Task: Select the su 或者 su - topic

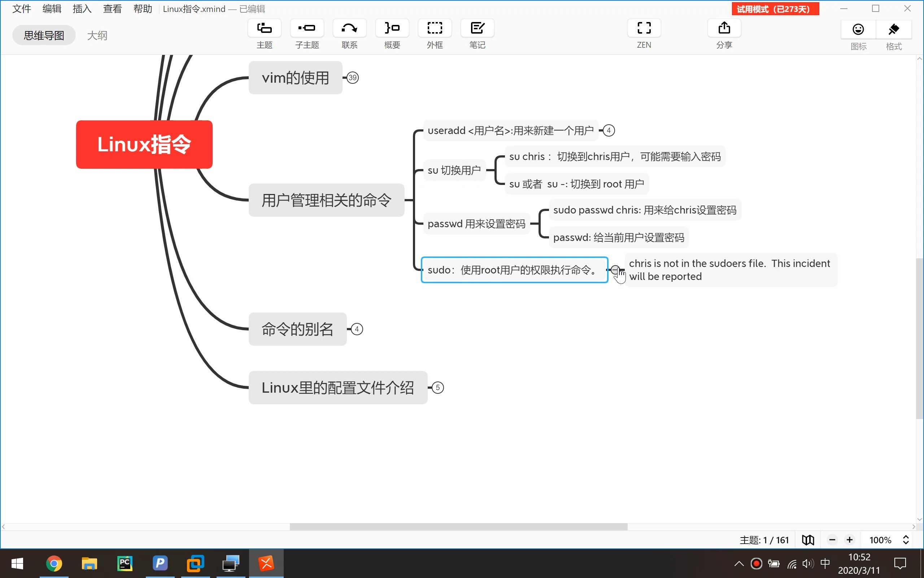Action: 576,184
